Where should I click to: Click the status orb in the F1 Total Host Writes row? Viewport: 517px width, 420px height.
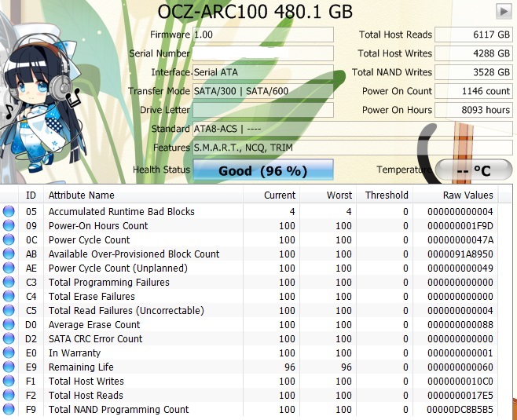pos(9,381)
